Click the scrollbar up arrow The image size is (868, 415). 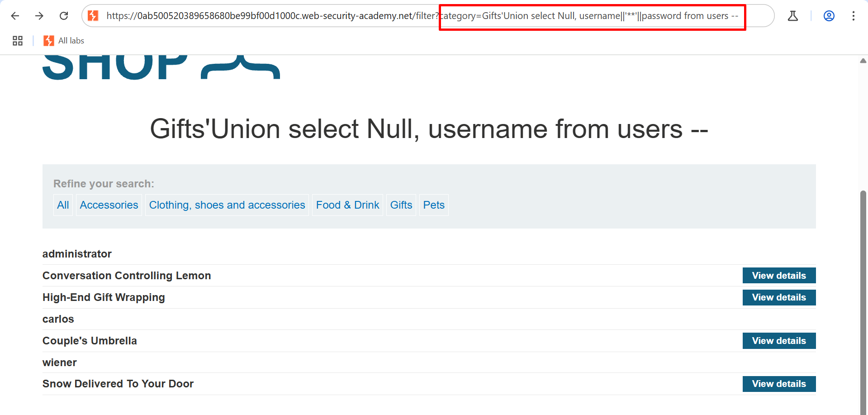pyautogui.click(x=863, y=61)
